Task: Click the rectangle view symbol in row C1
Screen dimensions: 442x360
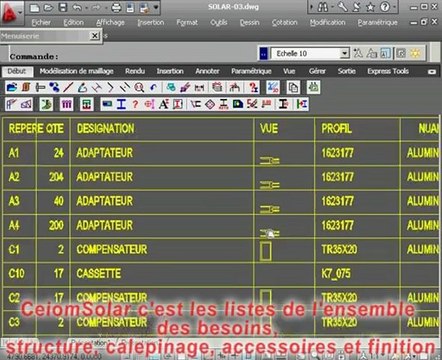Action: click(266, 251)
